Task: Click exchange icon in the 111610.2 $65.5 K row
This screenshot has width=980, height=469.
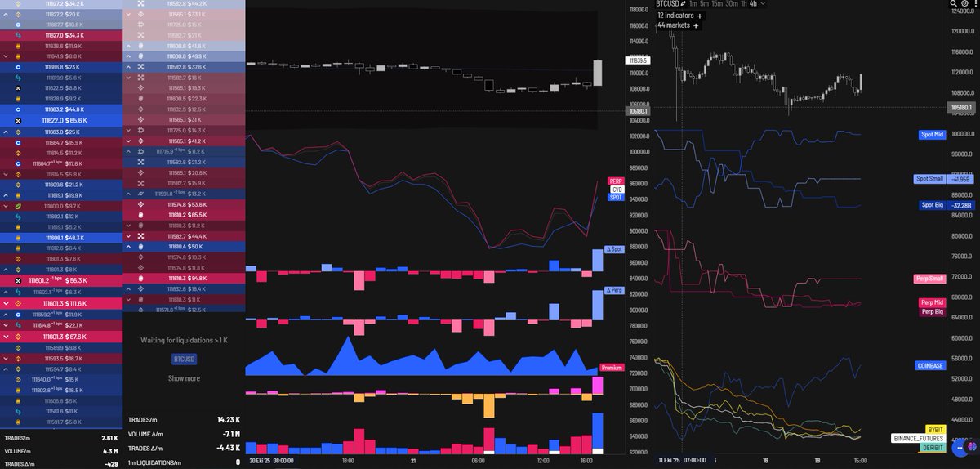Action: tap(140, 215)
